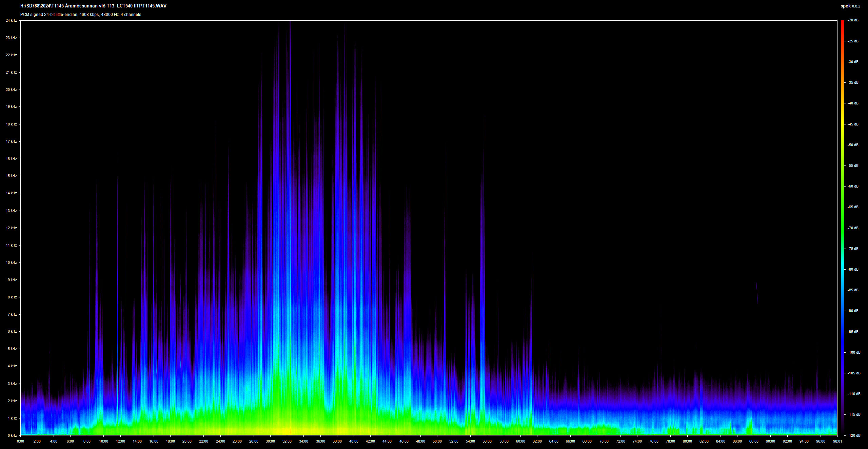This screenshot has height=449, width=868.
Task: Click the T1145.WAV file path title
Action: [x=93, y=6]
